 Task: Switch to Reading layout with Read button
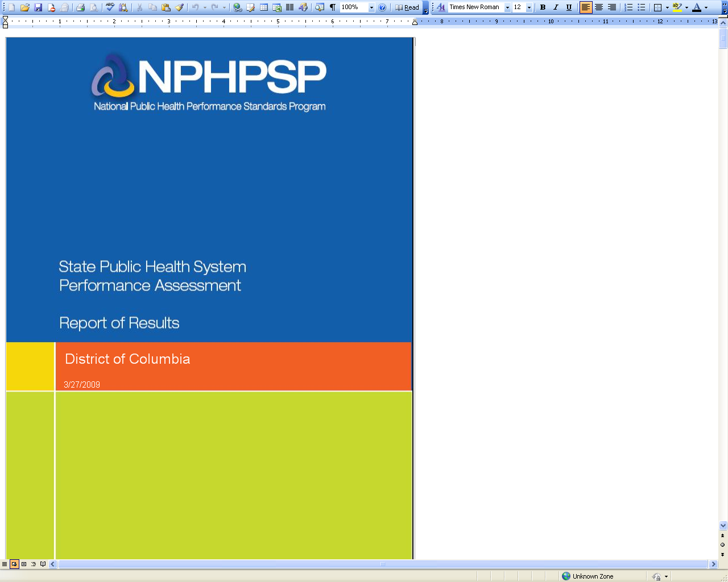[x=407, y=7]
